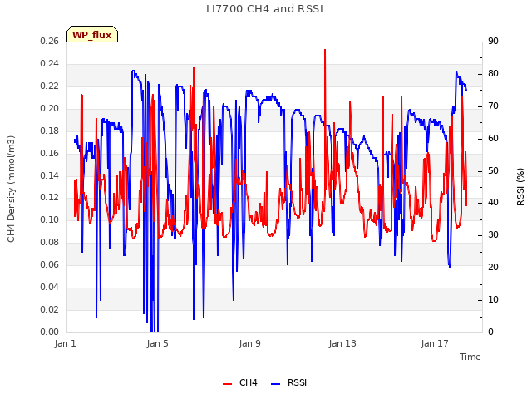Click the 0.24 left axis value
This screenshot has height=399, width=532.
pyautogui.click(x=50, y=63)
